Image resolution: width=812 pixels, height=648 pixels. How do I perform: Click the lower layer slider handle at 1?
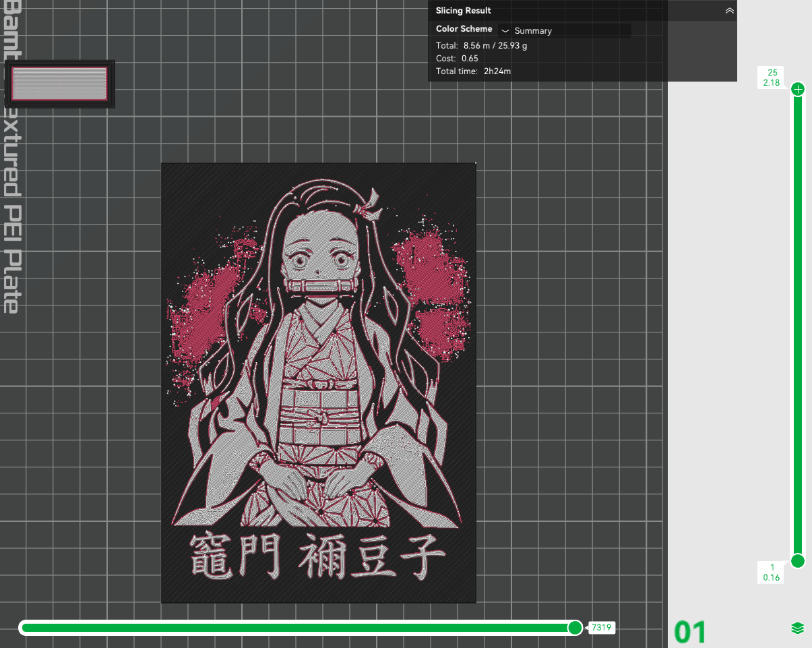(x=798, y=560)
